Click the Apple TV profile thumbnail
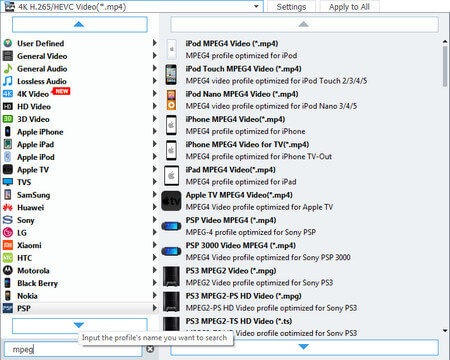Image resolution: width=450 pixels, height=360 pixels. click(171, 201)
